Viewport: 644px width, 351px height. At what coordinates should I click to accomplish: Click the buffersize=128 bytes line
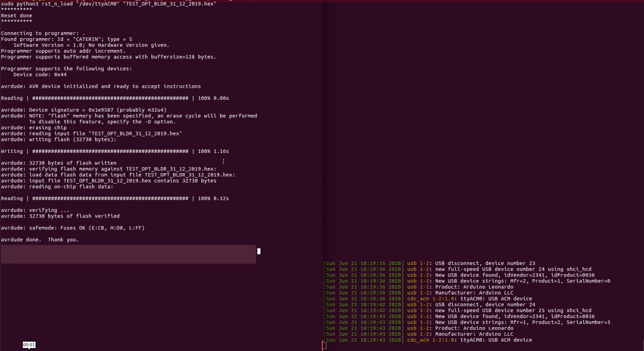click(x=109, y=57)
